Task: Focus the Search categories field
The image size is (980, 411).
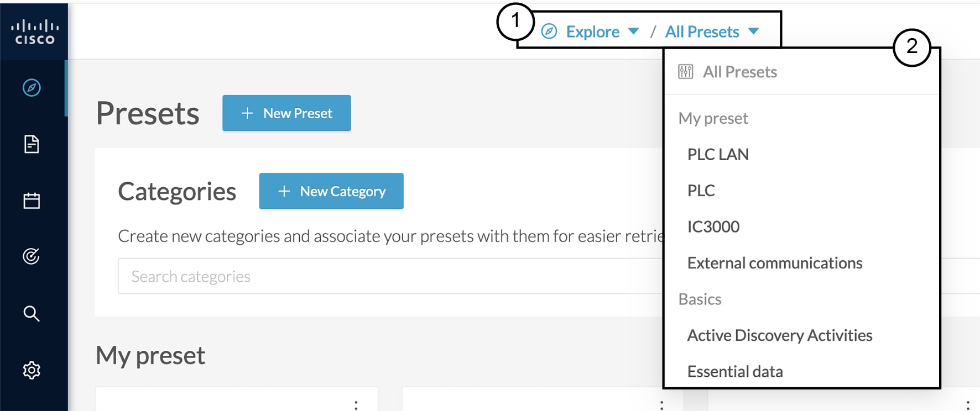Action: (x=390, y=276)
